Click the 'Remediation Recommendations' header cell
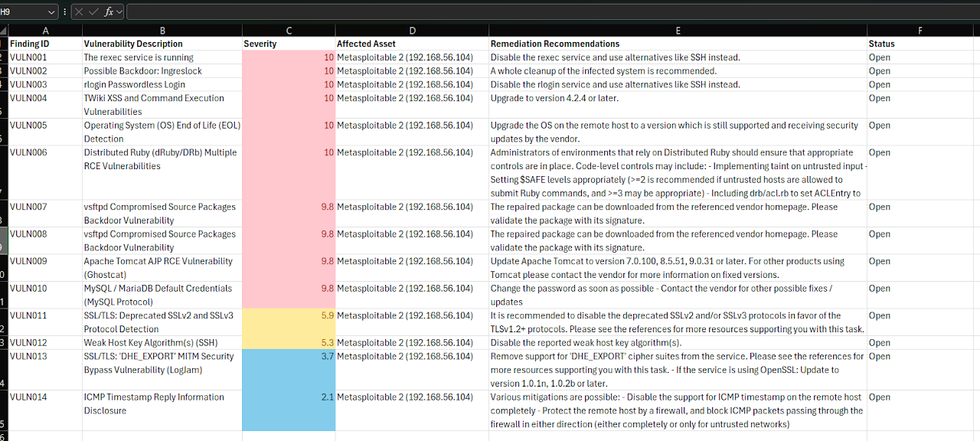Image resolution: width=980 pixels, height=441 pixels. (x=678, y=44)
